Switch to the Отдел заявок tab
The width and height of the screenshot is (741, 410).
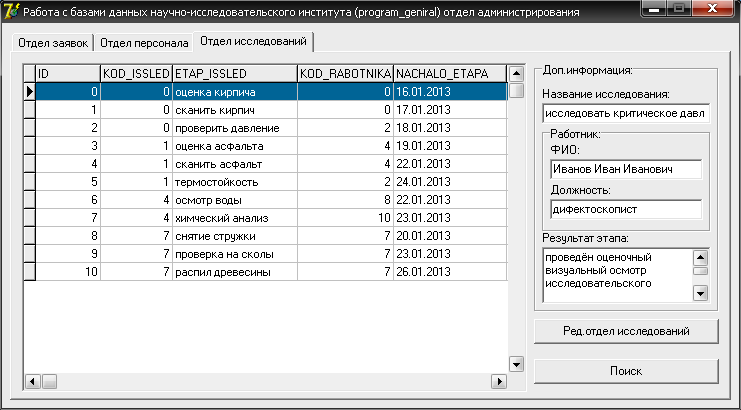click(53, 43)
